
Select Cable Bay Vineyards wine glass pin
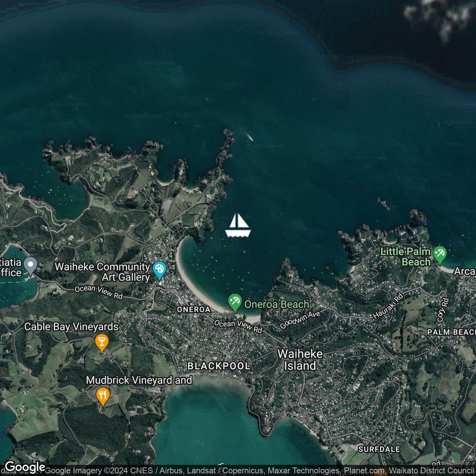click(x=102, y=342)
